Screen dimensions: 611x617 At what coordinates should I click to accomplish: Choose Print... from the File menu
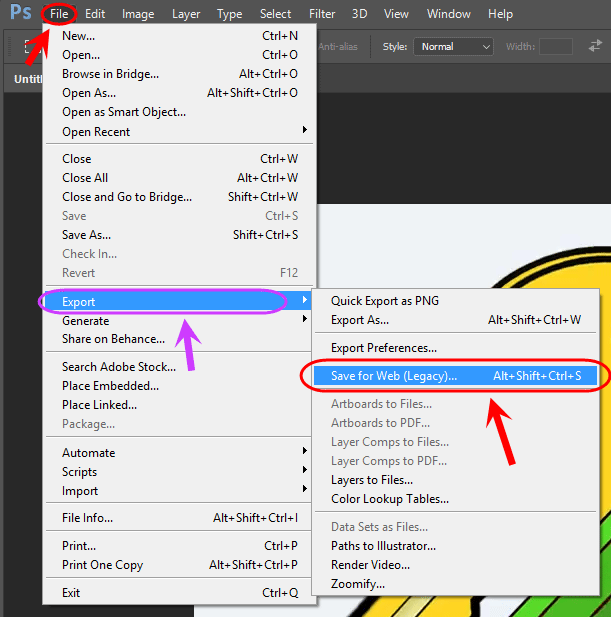[180, 546]
